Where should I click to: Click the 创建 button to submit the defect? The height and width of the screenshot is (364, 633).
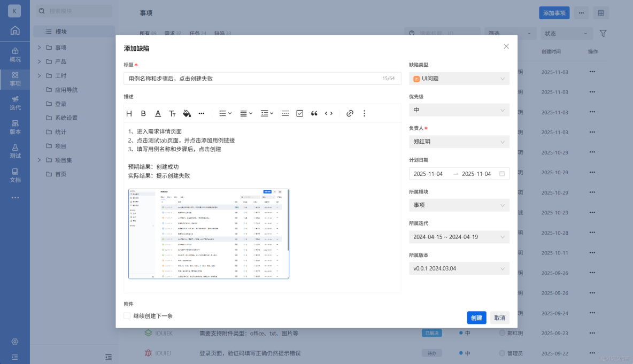point(476,317)
